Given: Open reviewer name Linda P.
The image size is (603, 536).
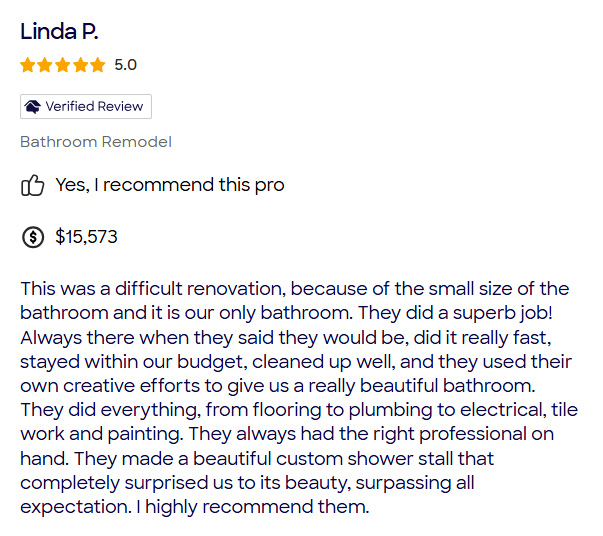Looking at the screenshot, I should tap(59, 32).
